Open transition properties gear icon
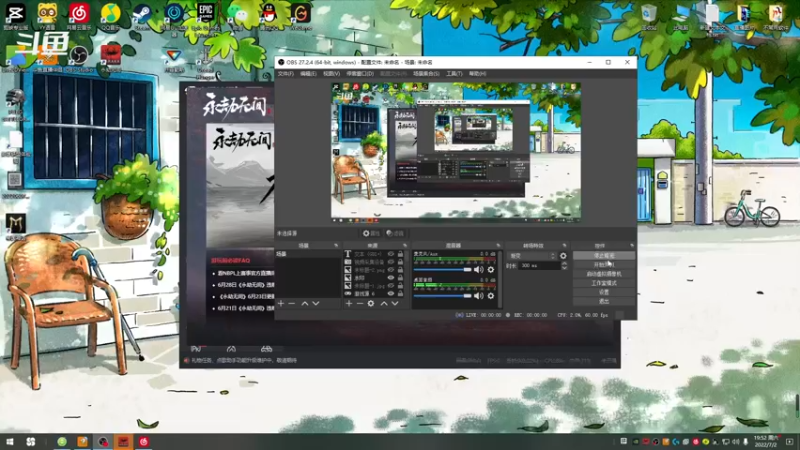This screenshot has height=450, width=800. (563, 256)
